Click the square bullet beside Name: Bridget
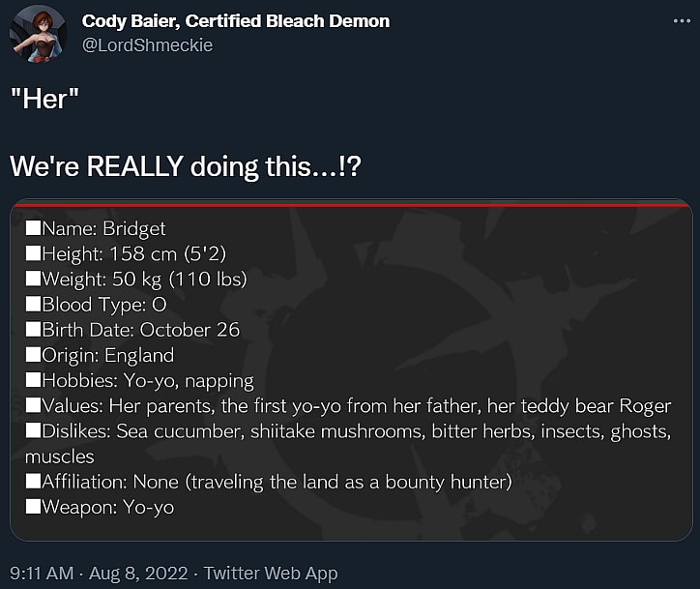The image size is (700, 589). coord(33,229)
